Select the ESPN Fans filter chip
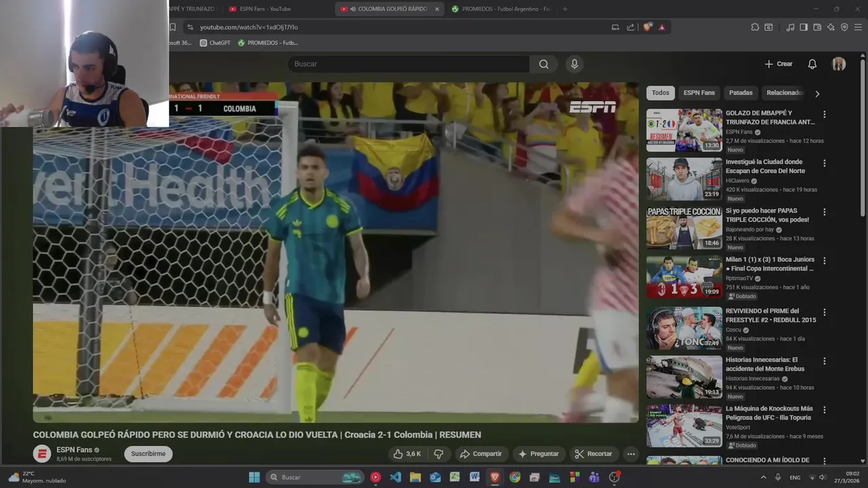Screen dimensions: 868x488 point(699,93)
